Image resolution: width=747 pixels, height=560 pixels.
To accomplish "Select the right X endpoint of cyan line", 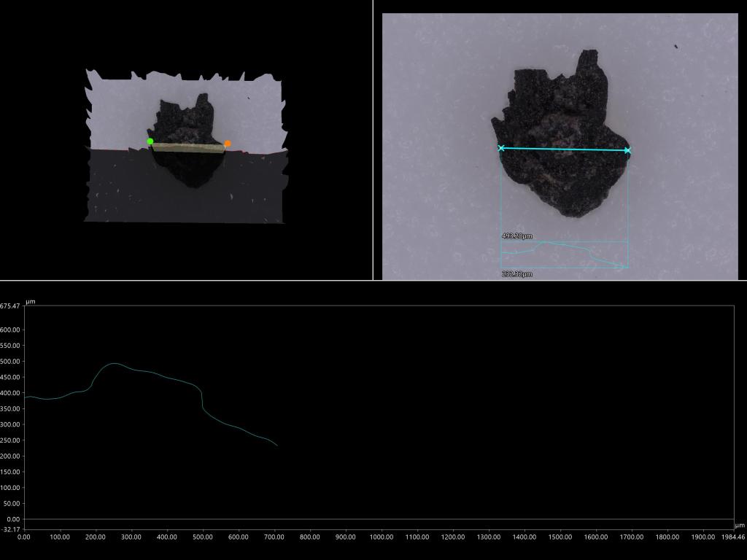I will point(627,150).
